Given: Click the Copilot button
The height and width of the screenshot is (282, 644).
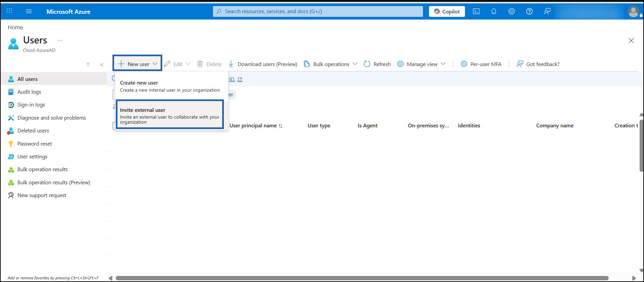Looking at the screenshot, I should click(x=447, y=11).
